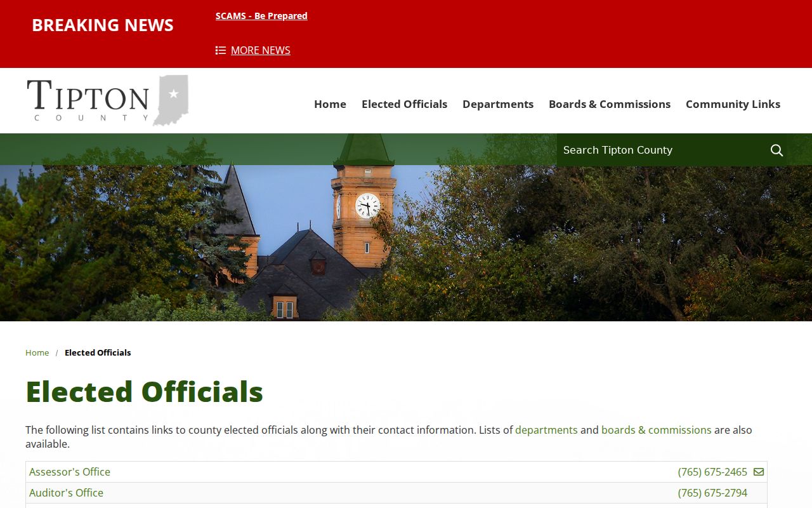Image resolution: width=812 pixels, height=508 pixels.
Task: Expand the Boards & Commissions menu
Action: pyautogui.click(x=610, y=104)
